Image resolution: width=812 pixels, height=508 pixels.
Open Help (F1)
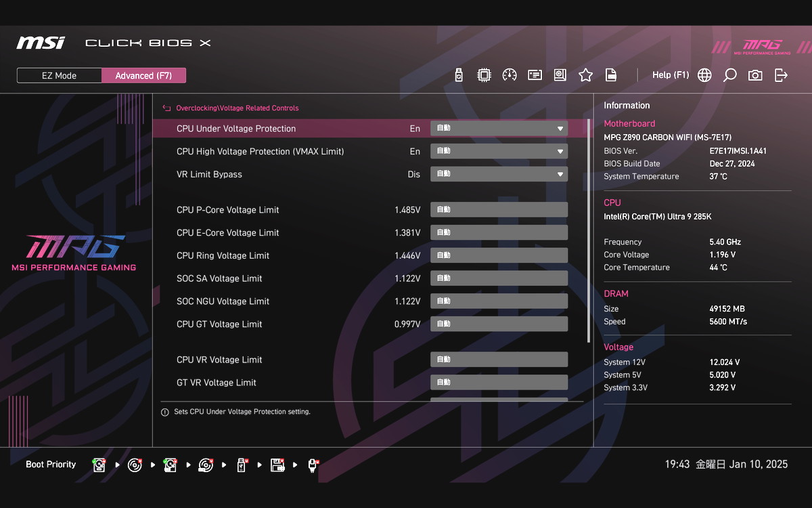(x=670, y=75)
